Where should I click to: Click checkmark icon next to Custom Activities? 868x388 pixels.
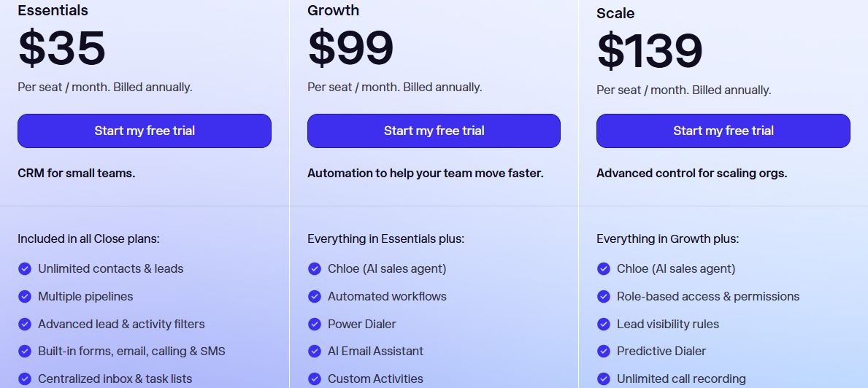tap(315, 379)
